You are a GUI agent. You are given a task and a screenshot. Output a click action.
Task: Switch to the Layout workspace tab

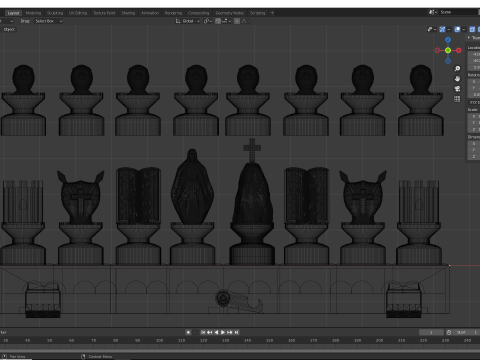coord(13,13)
